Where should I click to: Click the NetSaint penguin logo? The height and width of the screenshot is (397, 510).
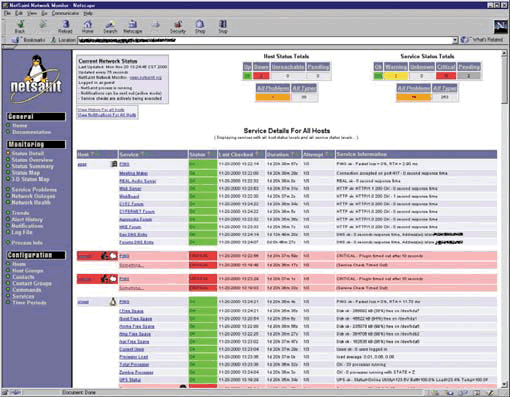(37, 79)
